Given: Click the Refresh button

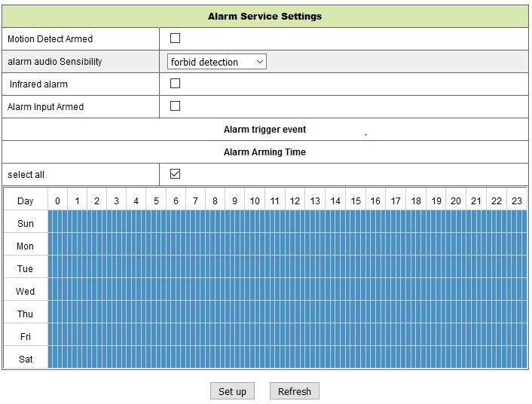Looking at the screenshot, I should coord(294,391).
